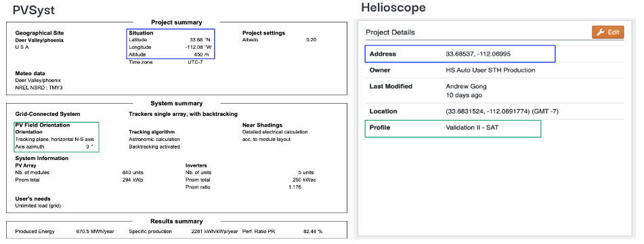Click the "Nb. of modules" label
This screenshot has height=244, width=644.
[x=32, y=173]
